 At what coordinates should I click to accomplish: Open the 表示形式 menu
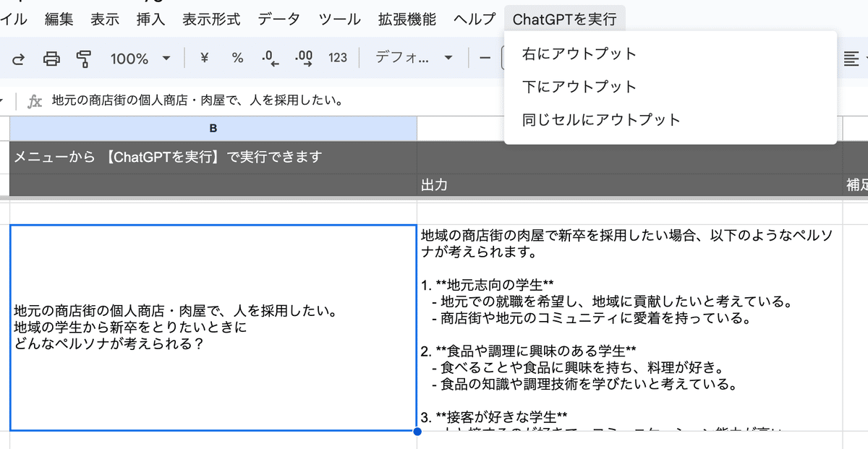(211, 20)
